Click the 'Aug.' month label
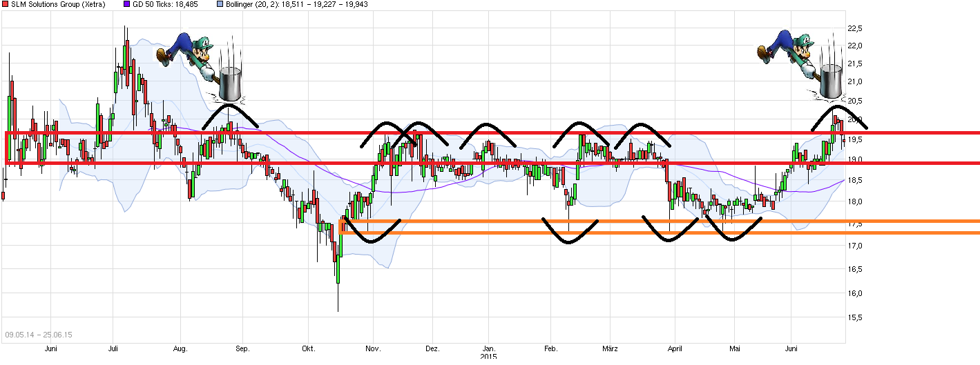The width and height of the screenshot is (980, 365). 180,349
